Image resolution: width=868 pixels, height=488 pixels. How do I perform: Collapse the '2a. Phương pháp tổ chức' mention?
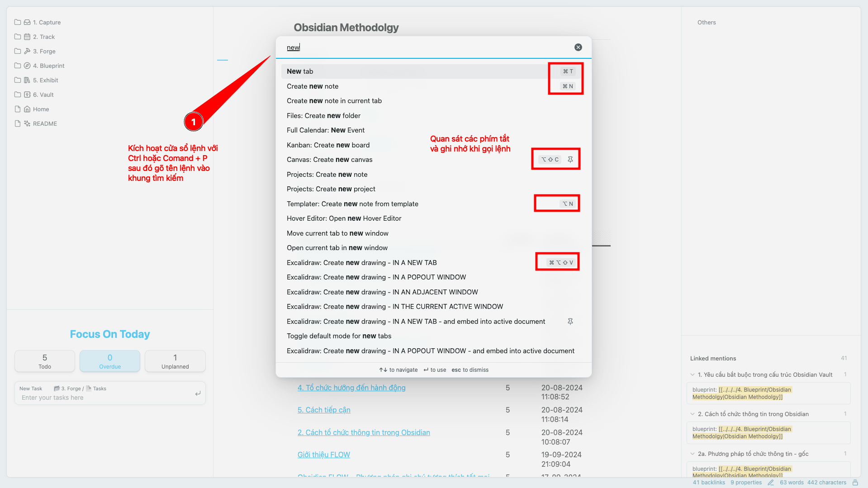692,454
